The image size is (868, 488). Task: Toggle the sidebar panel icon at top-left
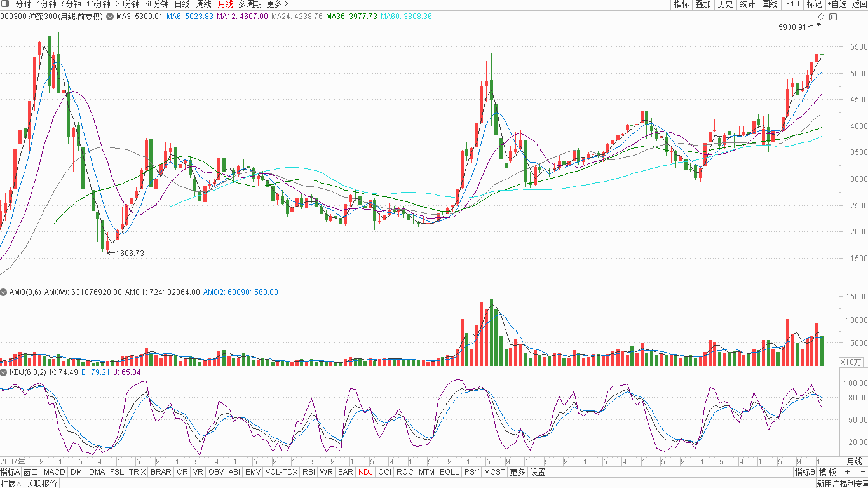(x=5, y=4)
